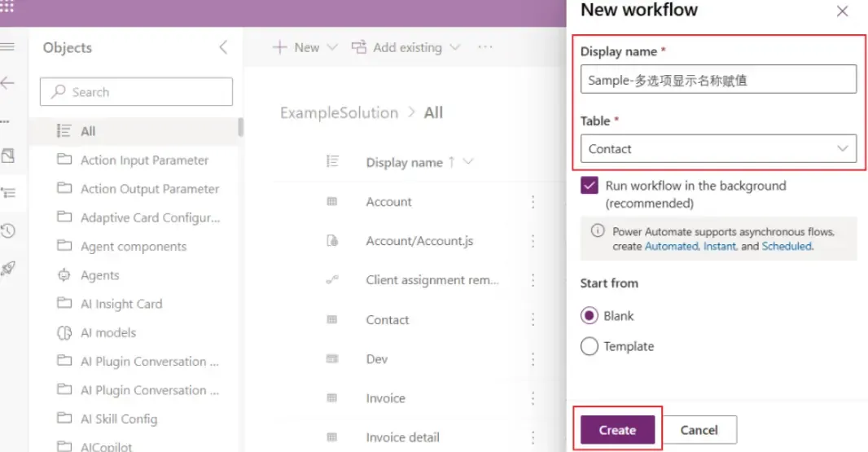Click the Create button
This screenshot has width=868, height=452.
pos(617,430)
